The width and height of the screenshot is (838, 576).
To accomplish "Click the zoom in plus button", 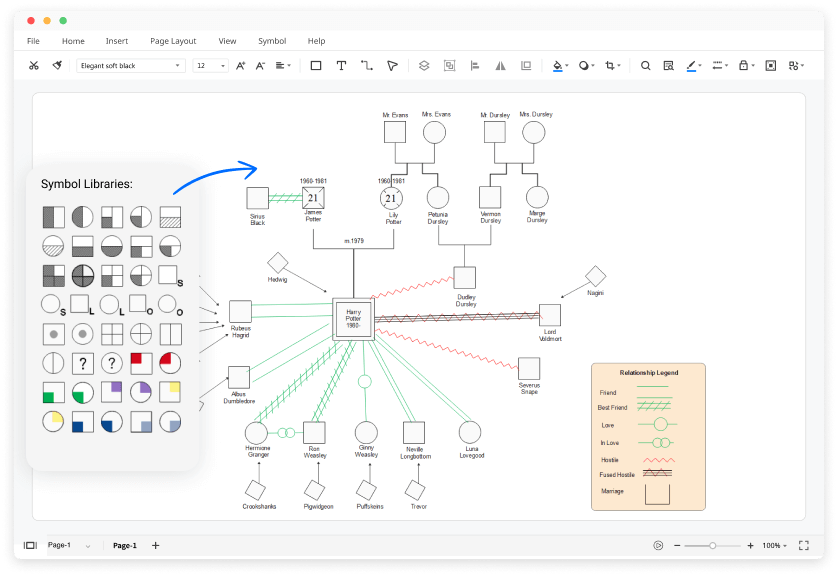I will [x=750, y=546].
